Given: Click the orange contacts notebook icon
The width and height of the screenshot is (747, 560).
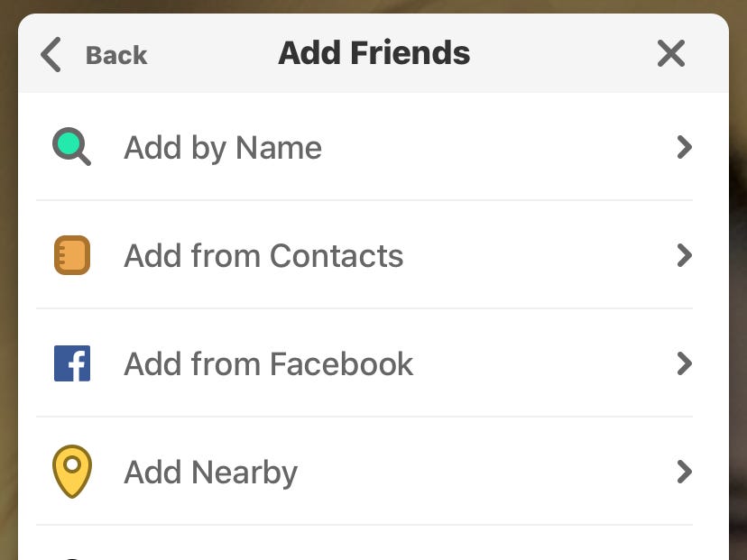Looking at the screenshot, I should point(72,255).
